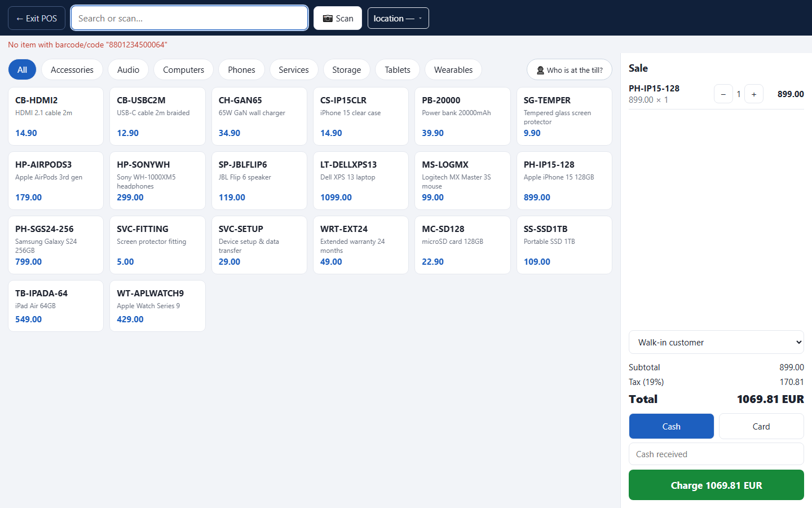Filter products by Services

[294, 69]
